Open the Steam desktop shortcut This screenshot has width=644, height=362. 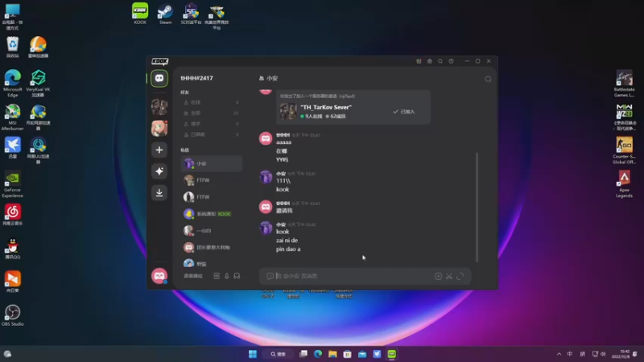166,14
